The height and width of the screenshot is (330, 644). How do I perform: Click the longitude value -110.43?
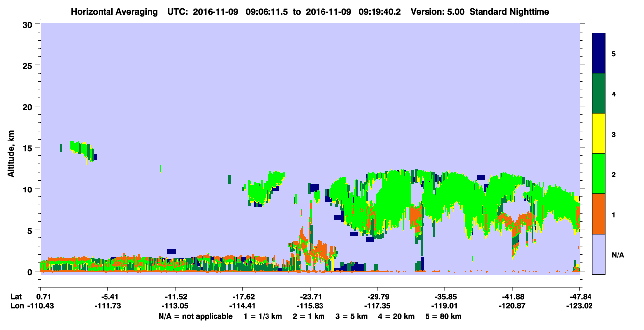click(41, 306)
